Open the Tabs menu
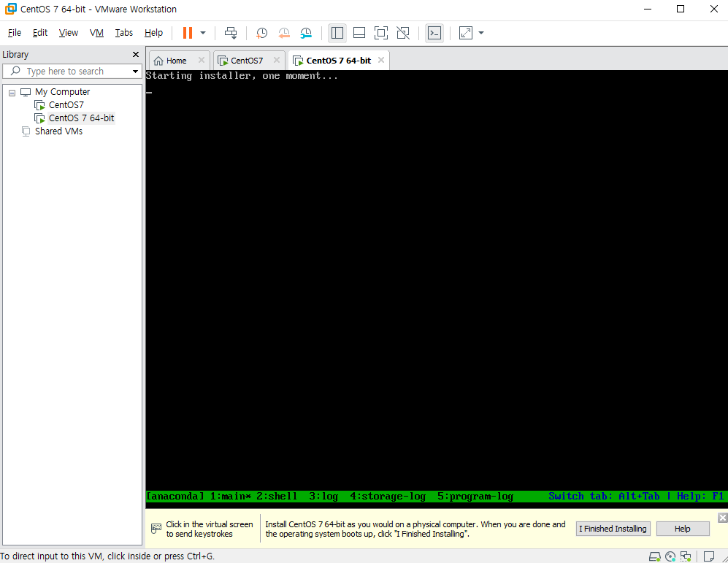 pos(124,32)
